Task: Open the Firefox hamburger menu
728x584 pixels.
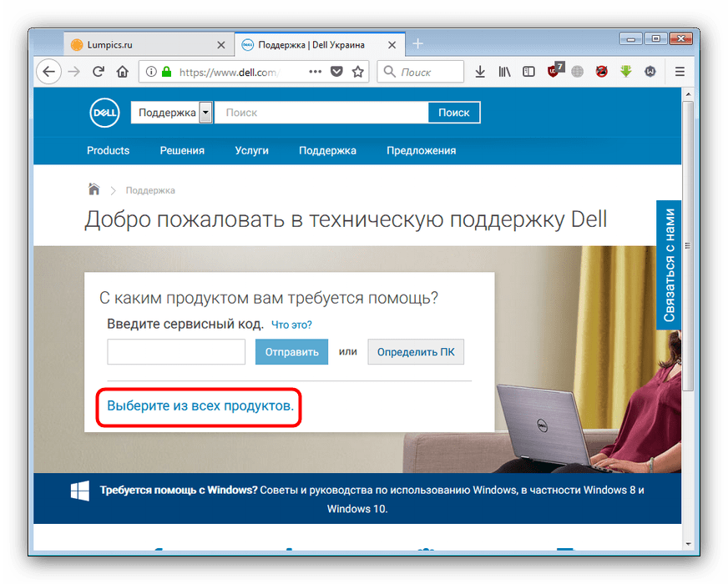Action: [x=680, y=72]
